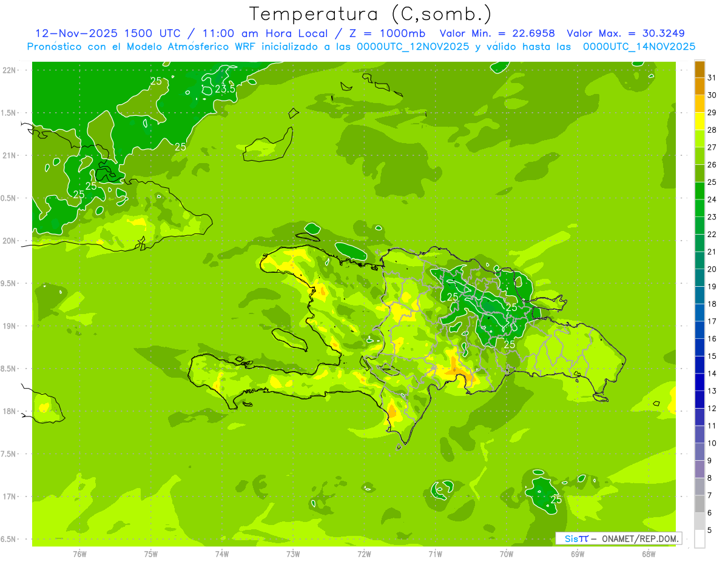Click the legend value '10'
Screen dimensions: 728x562
712,443
